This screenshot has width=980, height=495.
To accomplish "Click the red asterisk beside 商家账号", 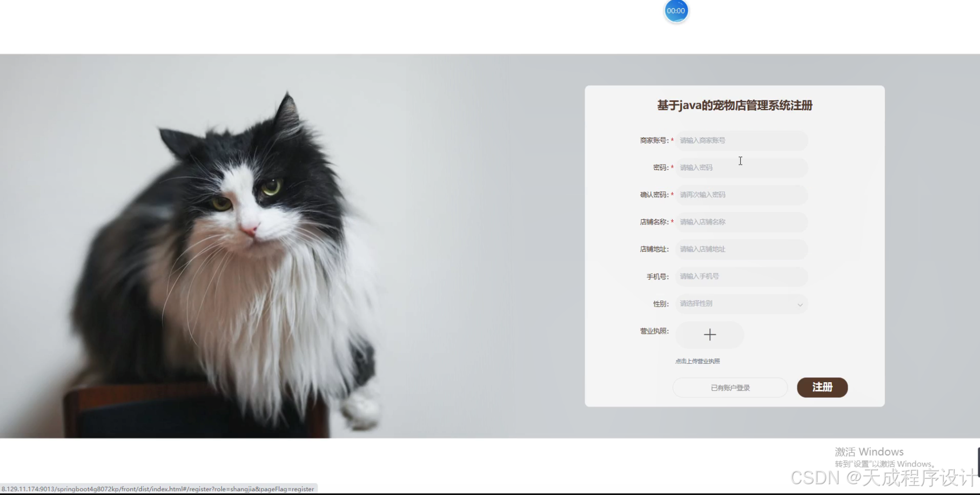I will [673, 140].
